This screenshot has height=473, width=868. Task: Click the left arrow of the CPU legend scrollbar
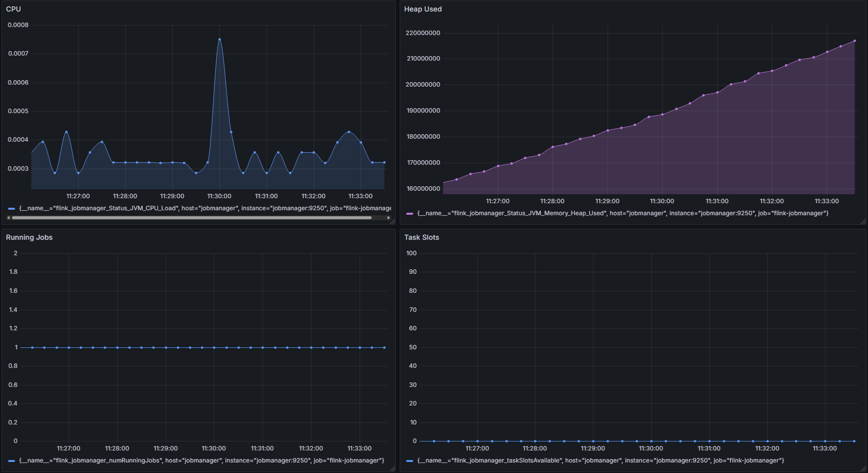point(9,218)
